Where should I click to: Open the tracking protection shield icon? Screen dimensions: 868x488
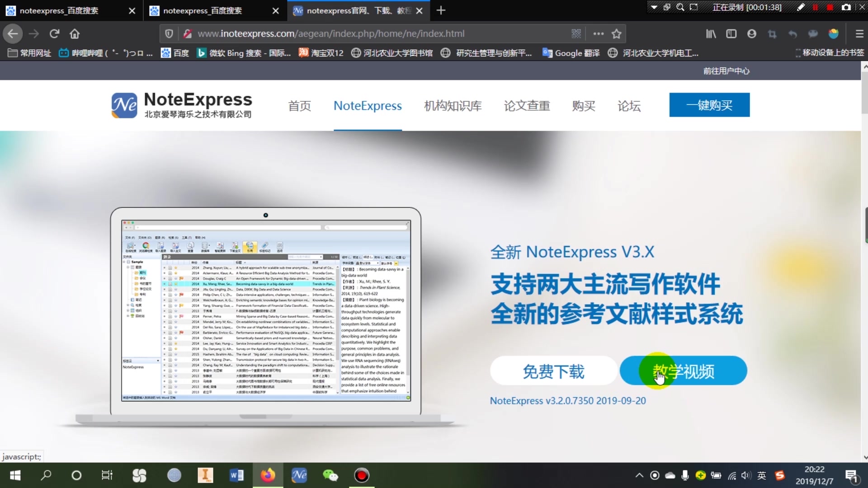point(169,33)
